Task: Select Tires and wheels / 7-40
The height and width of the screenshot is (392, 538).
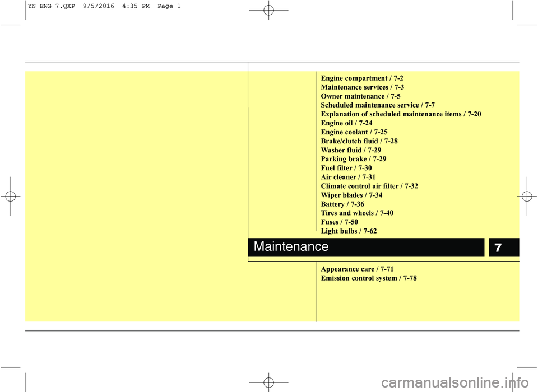Action: click(357, 213)
